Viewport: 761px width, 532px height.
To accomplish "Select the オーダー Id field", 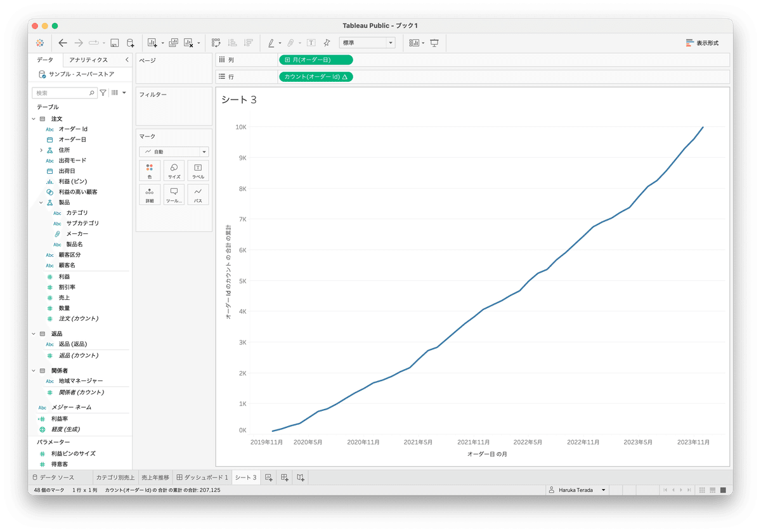I will pyautogui.click(x=73, y=129).
